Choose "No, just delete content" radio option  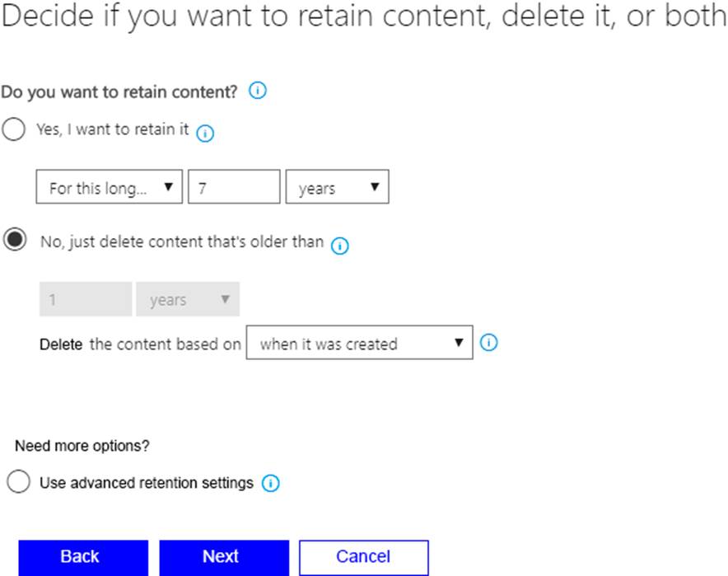point(16,241)
